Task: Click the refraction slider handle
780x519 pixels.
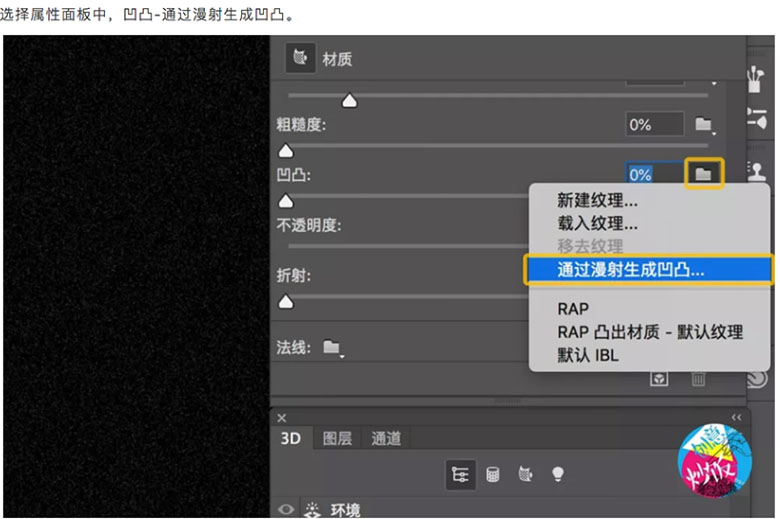Action: click(286, 302)
